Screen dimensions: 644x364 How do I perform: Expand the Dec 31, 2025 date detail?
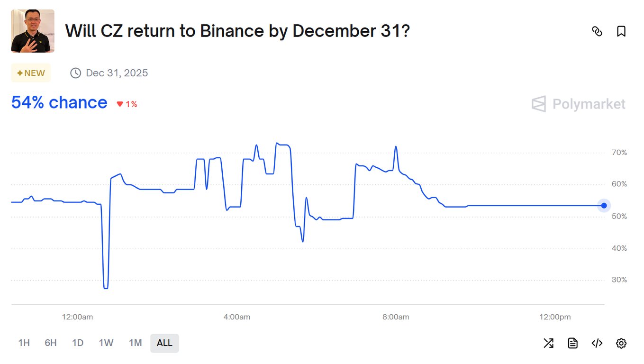pyautogui.click(x=117, y=73)
